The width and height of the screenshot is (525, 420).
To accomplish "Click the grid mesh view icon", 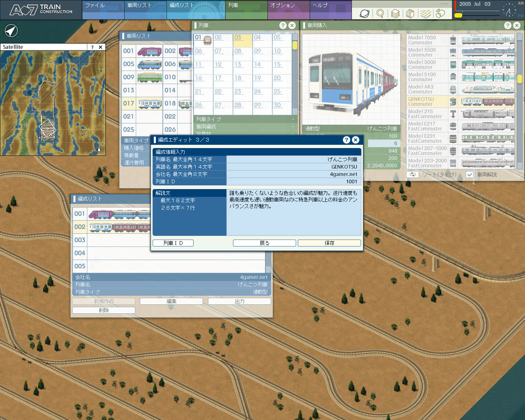I will tap(425, 14).
